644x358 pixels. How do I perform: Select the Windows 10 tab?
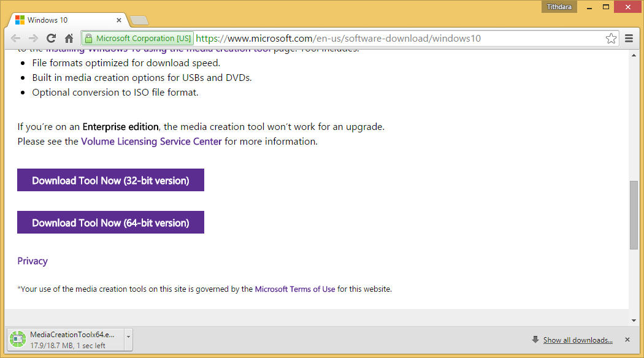67,20
